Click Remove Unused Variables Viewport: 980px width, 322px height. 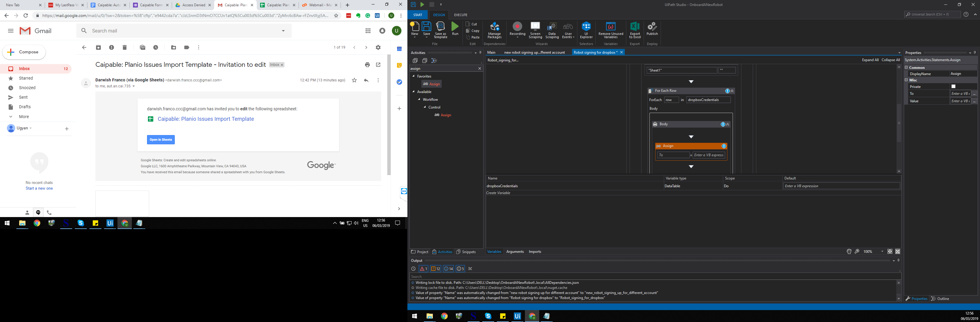[610, 30]
